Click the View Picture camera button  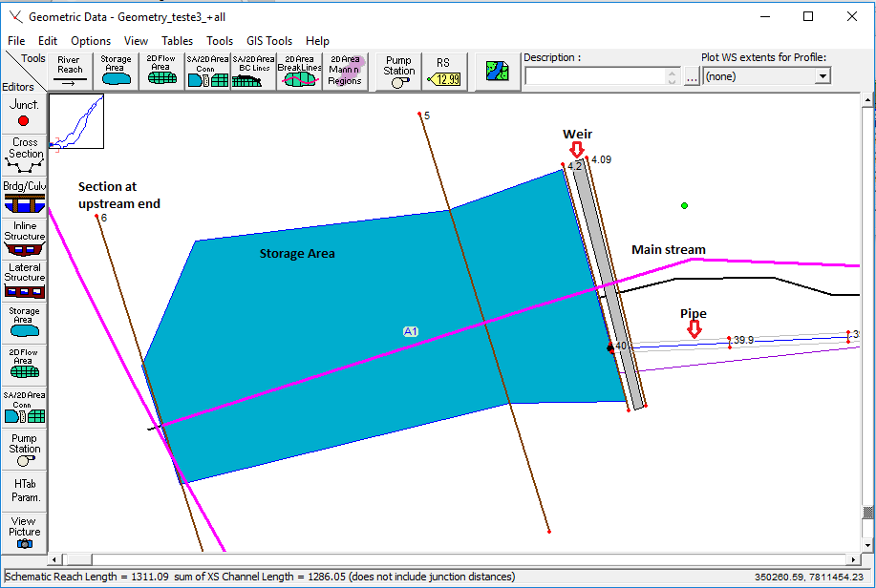25,533
